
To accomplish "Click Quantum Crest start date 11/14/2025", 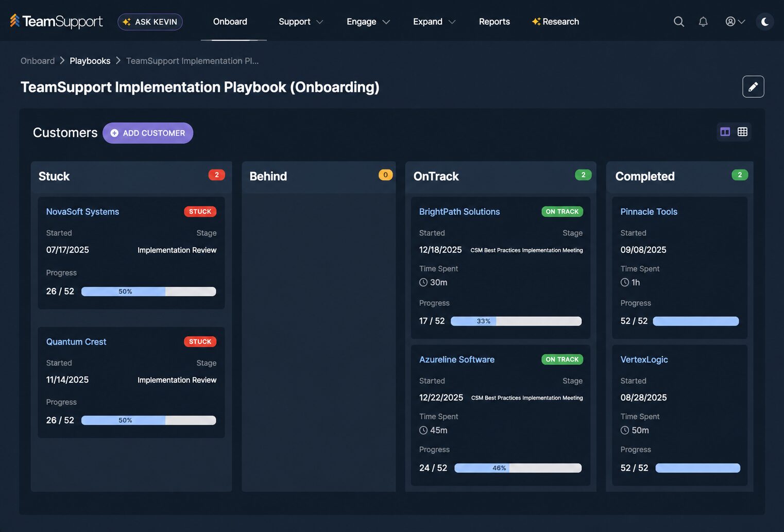I will [x=67, y=380].
